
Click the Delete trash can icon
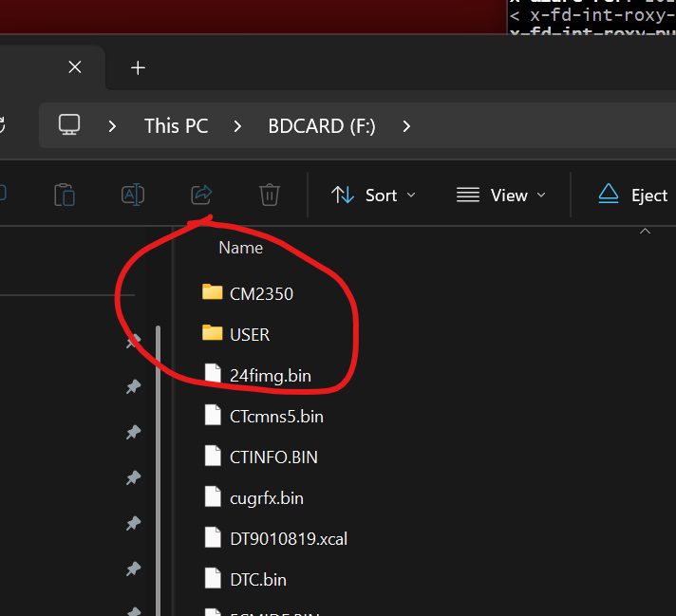[x=270, y=195]
